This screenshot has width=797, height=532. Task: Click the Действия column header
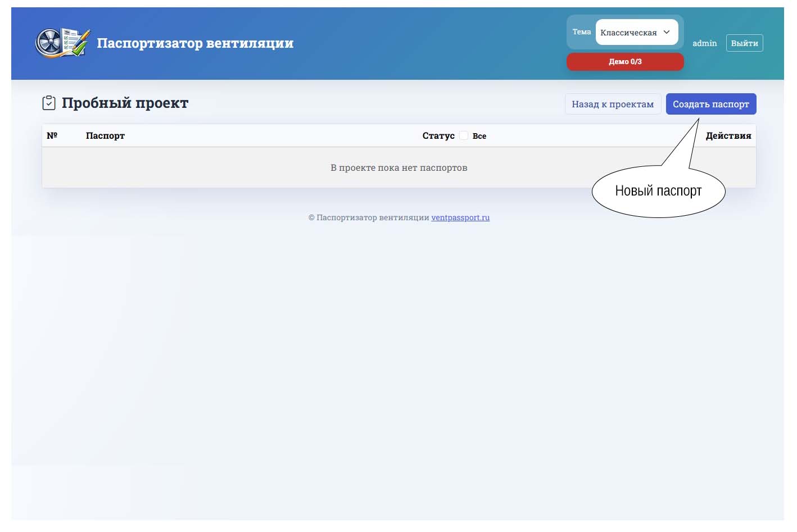click(728, 135)
